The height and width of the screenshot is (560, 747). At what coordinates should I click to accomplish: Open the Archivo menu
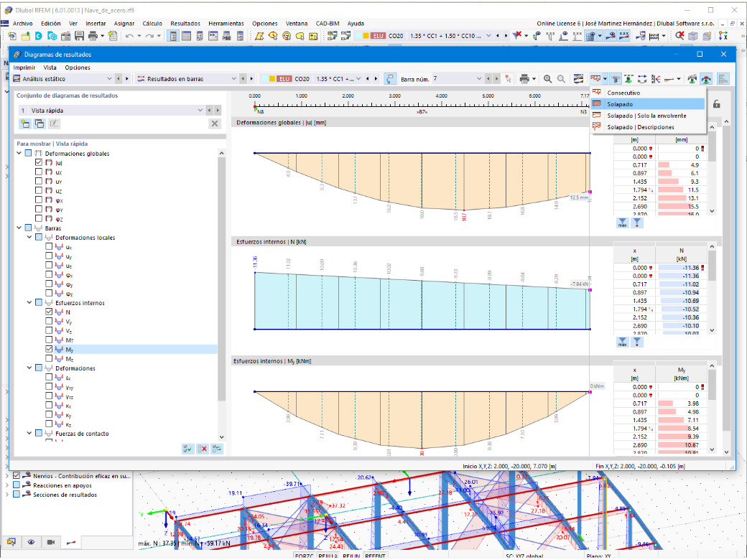[22, 23]
